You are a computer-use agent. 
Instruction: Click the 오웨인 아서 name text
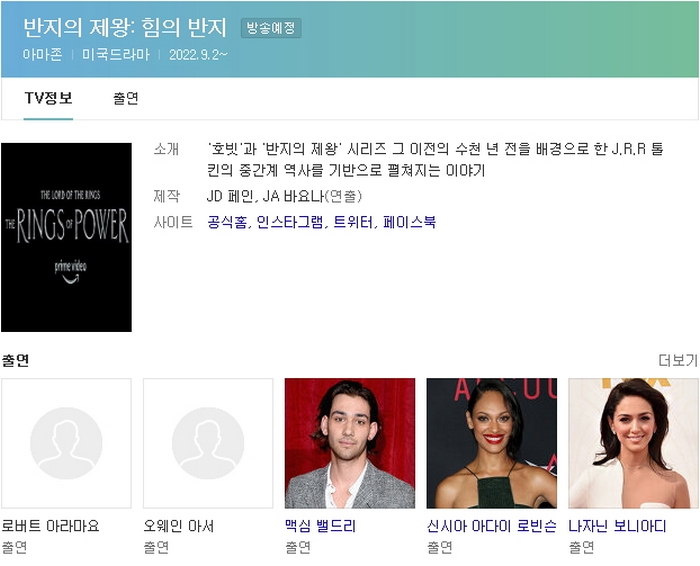[x=179, y=526]
